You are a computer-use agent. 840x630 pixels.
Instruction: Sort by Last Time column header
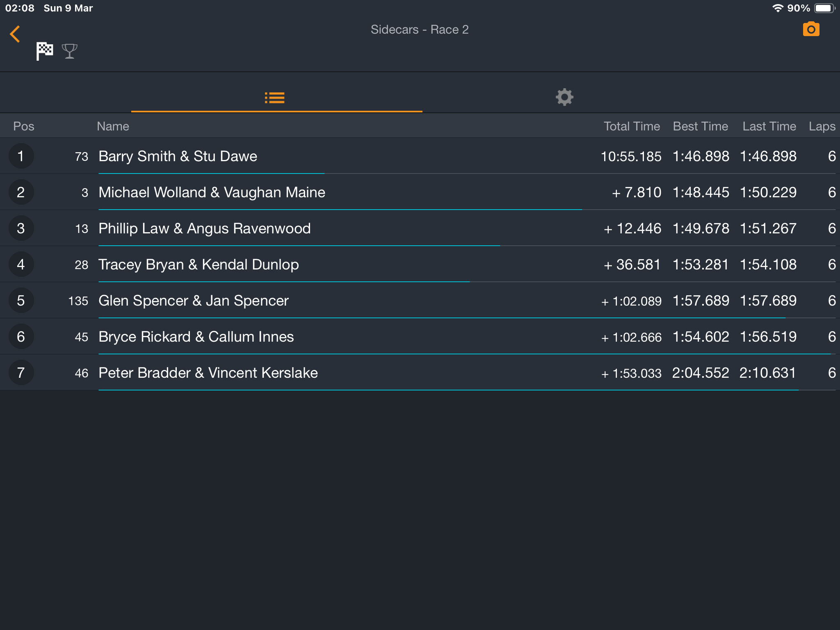click(x=769, y=126)
